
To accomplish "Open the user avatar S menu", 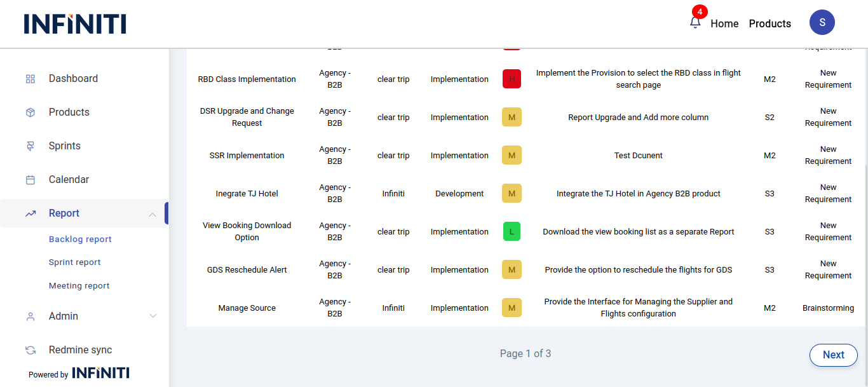I will point(822,22).
